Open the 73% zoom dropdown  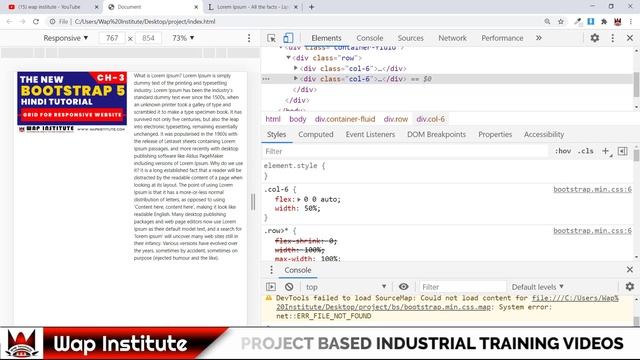point(183,38)
